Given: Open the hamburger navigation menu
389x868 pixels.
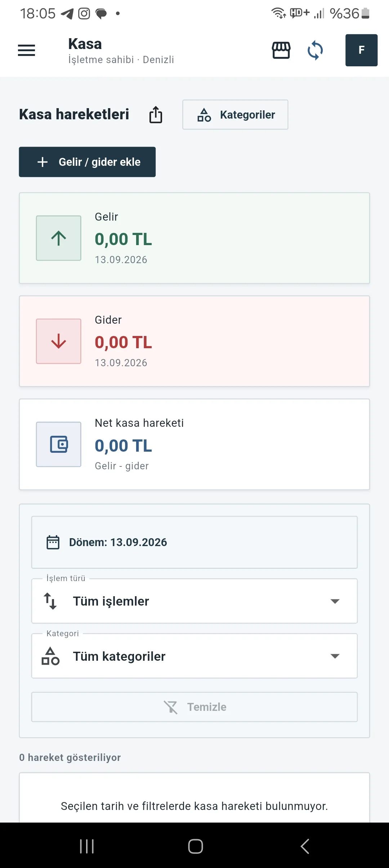Looking at the screenshot, I should pyautogui.click(x=27, y=50).
